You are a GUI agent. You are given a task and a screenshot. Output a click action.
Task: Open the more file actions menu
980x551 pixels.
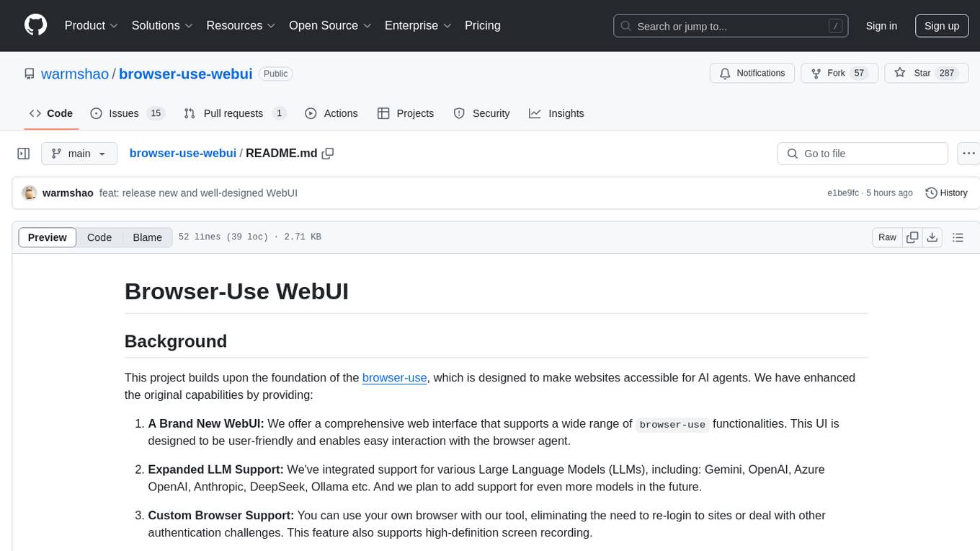pos(968,154)
